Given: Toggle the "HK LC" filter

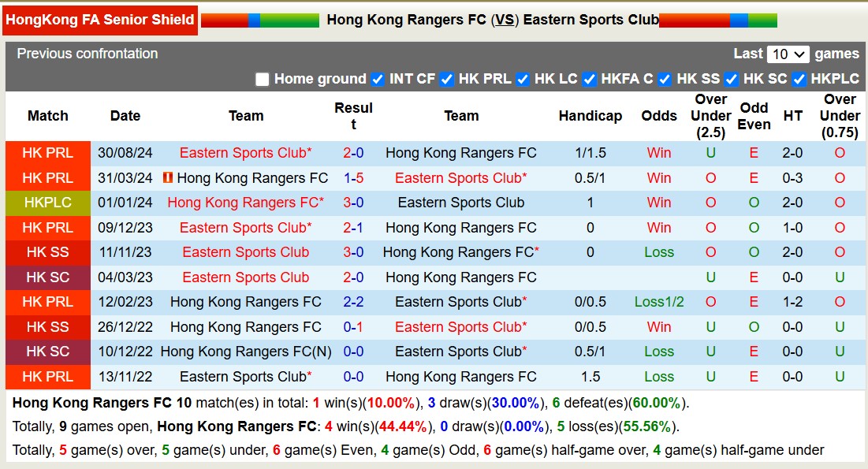Looking at the screenshot, I should click(524, 80).
